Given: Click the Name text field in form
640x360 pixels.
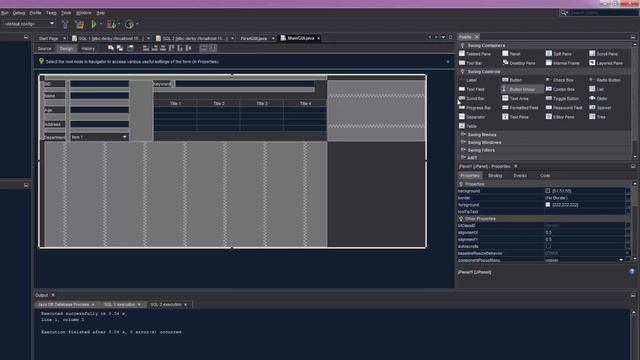Looking at the screenshot, I should pyautogui.click(x=100, y=96).
